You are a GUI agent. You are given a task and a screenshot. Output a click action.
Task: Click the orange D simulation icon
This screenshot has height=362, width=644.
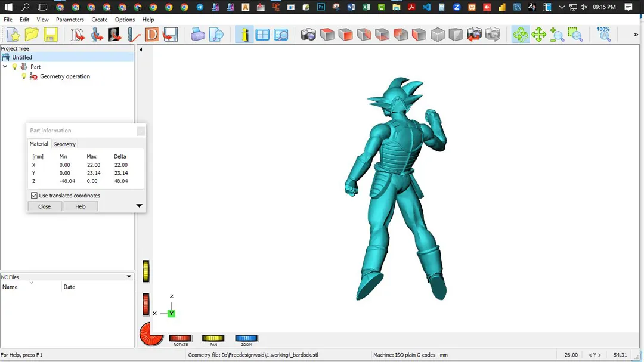[x=151, y=35]
